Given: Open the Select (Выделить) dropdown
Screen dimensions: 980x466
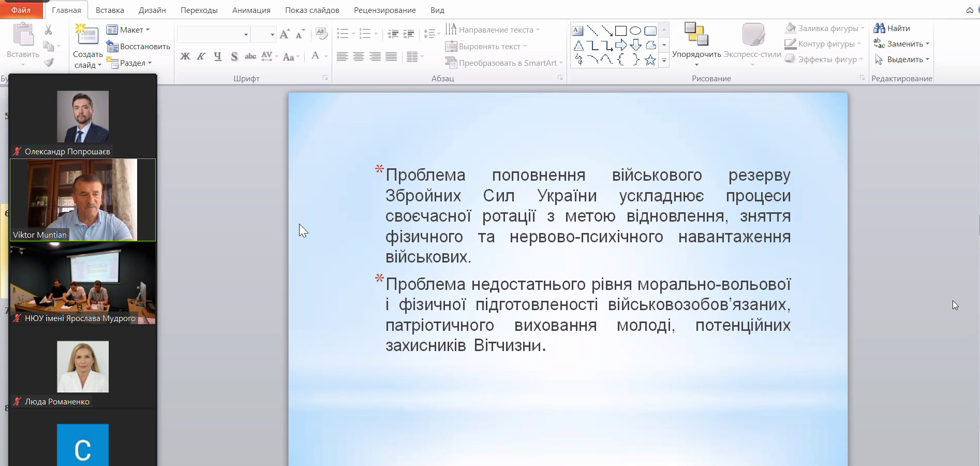Looking at the screenshot, I should coord(901,60).
